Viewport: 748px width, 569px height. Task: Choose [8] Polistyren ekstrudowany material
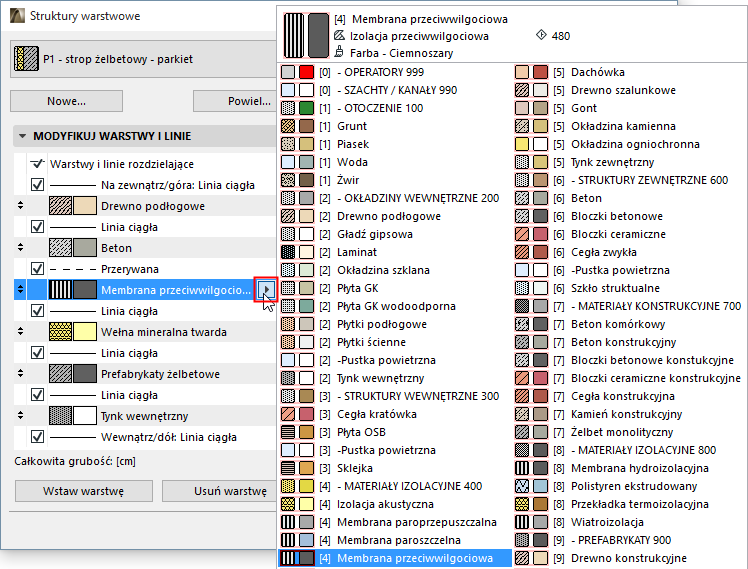coord(630,486)
